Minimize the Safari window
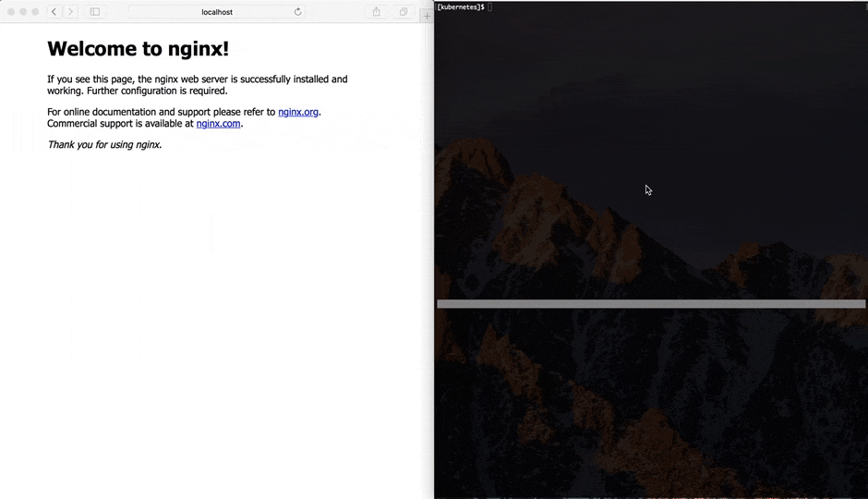Image resolution: width=868 pixels, height=499 pixels. coord(23,12)
